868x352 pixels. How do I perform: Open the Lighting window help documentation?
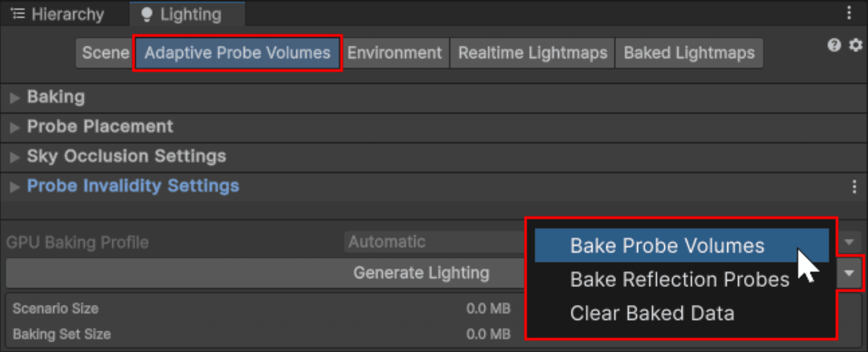pos(834,45)
